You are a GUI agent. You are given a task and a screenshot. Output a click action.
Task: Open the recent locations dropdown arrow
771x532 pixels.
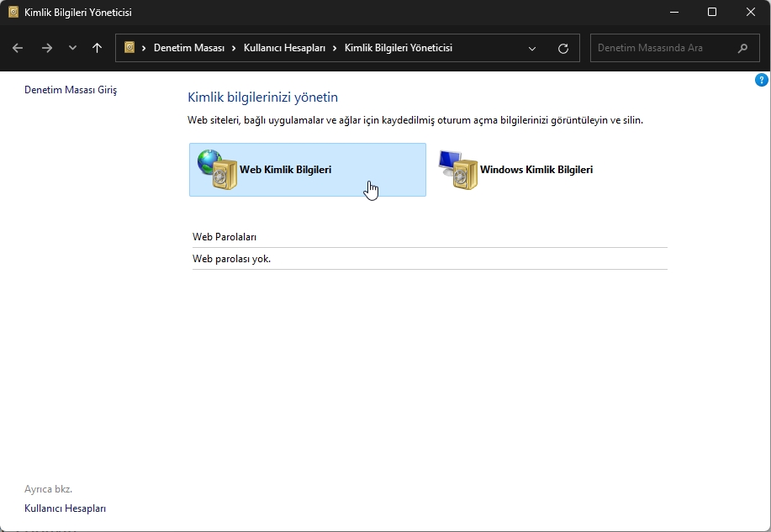[x=72, y=48]
